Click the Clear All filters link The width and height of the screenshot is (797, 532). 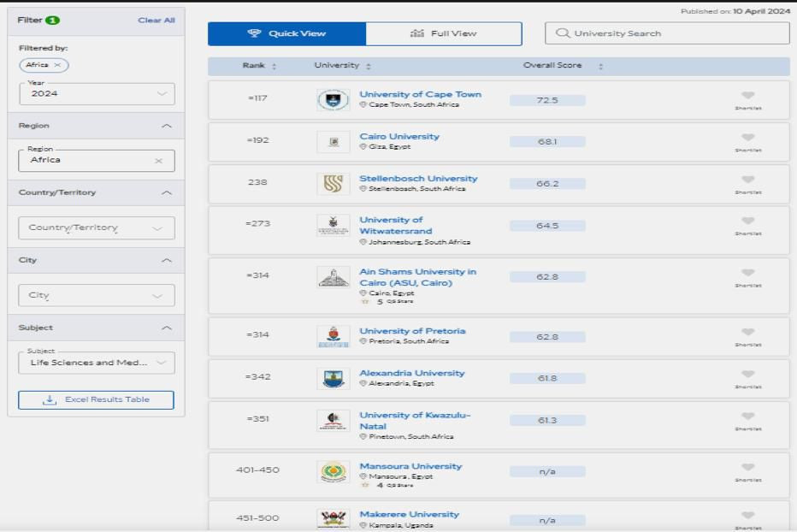point(156,21)
